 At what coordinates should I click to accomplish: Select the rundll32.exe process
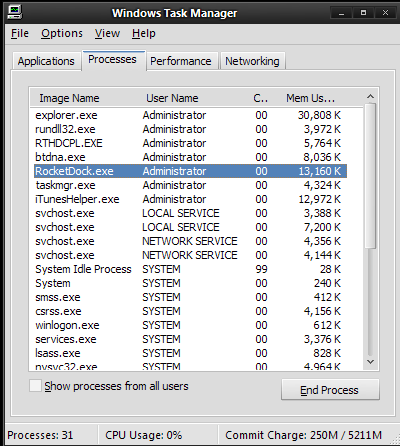[x=191, y=129]
